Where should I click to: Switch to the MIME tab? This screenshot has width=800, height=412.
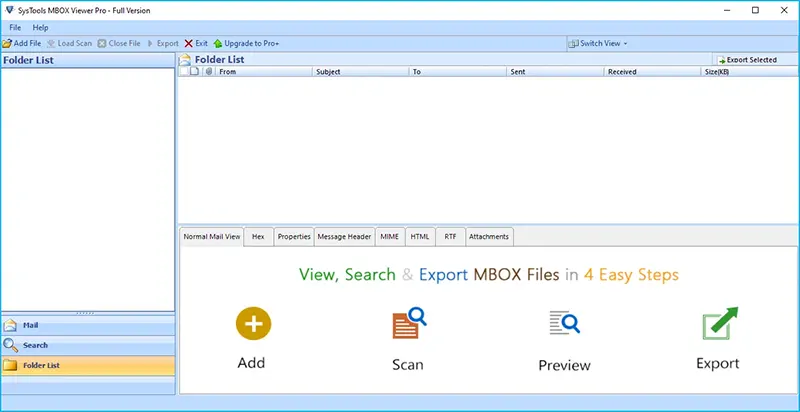(390, 237)
